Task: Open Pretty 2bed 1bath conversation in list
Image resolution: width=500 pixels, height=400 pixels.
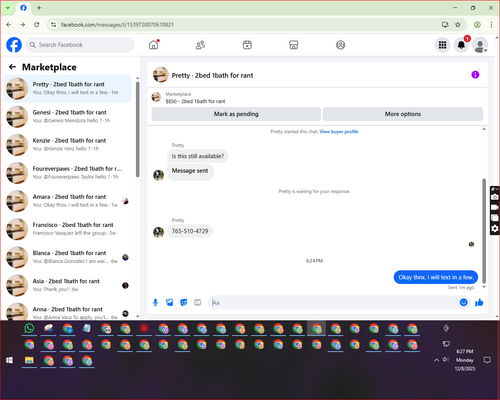Action: point(68,88)
